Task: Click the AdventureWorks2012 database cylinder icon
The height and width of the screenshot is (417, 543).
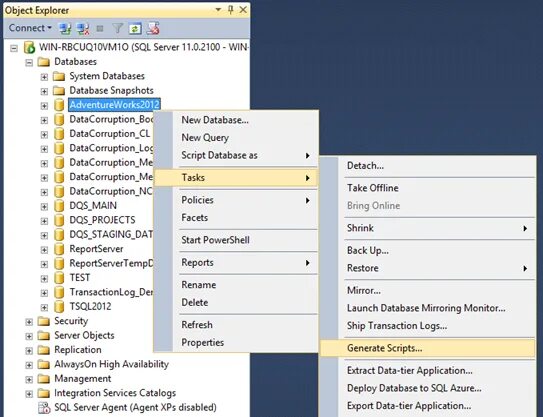Action: [59, 105]
